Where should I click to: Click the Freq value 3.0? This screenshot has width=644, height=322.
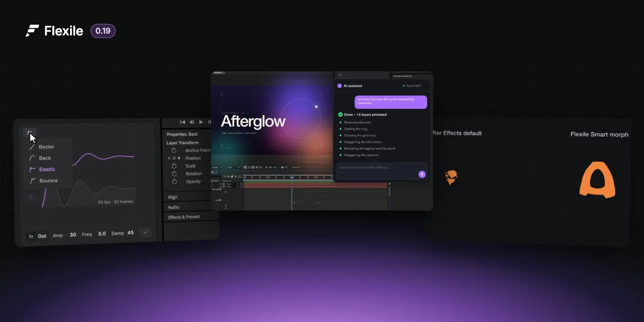coord(102,233)
